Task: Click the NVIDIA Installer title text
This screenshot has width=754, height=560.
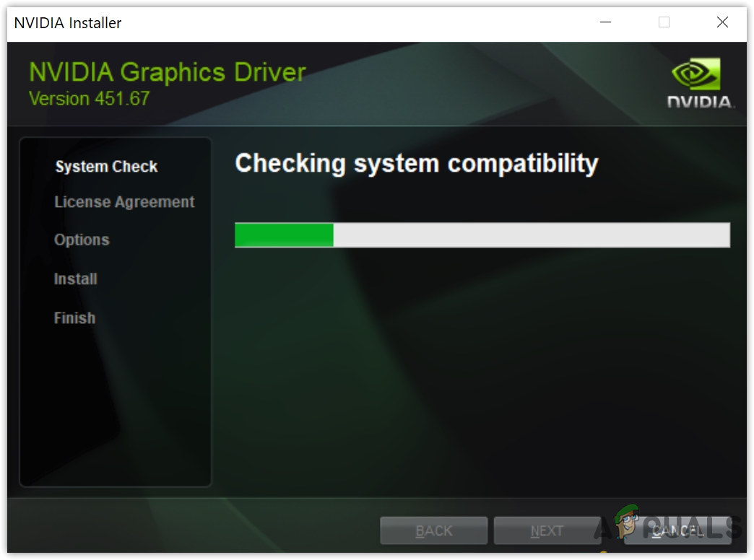Action: 67,22
